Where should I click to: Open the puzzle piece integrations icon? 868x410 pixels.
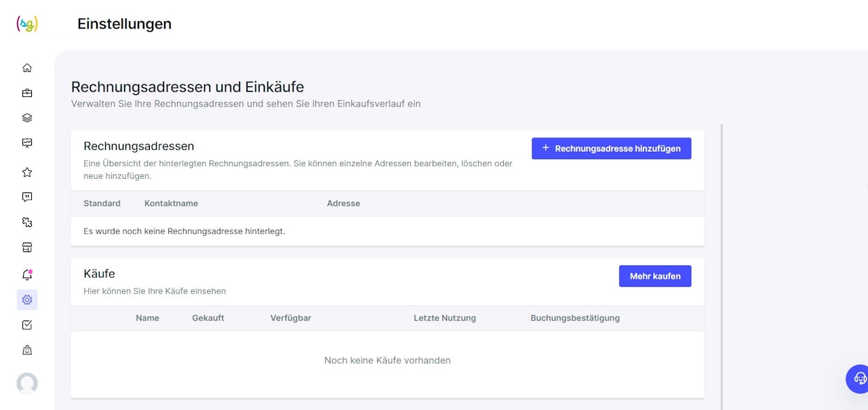tap(27, 222)
